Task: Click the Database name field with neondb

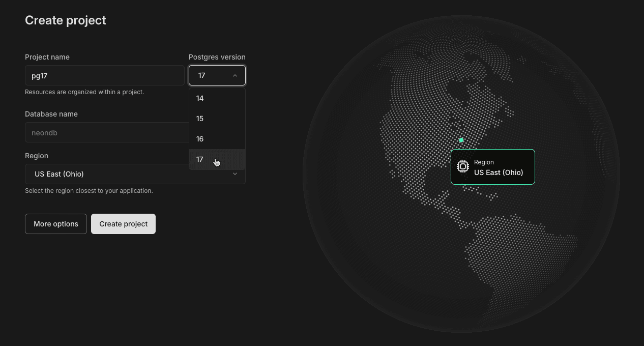Action: pos(104,132)
